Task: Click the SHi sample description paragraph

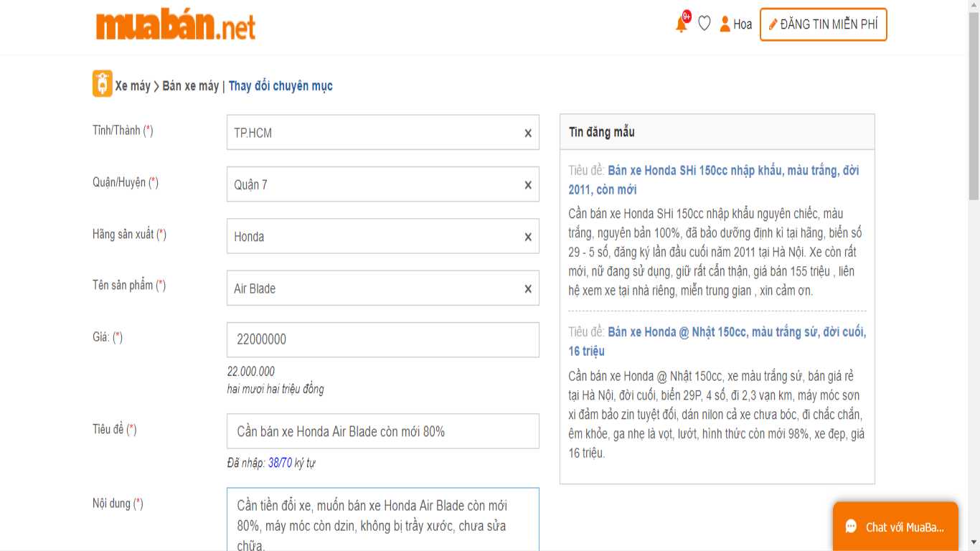Action: (715, 253)
